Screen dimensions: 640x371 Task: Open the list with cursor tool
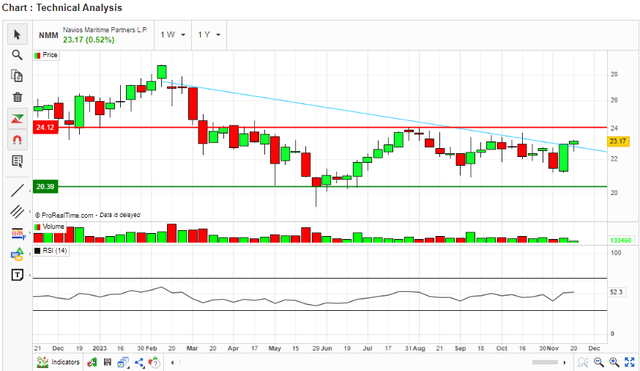coord(17,161)
